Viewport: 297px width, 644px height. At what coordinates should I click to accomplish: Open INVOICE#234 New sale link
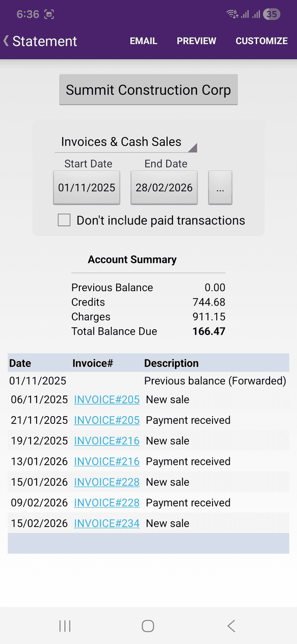[x=107, y=523]
